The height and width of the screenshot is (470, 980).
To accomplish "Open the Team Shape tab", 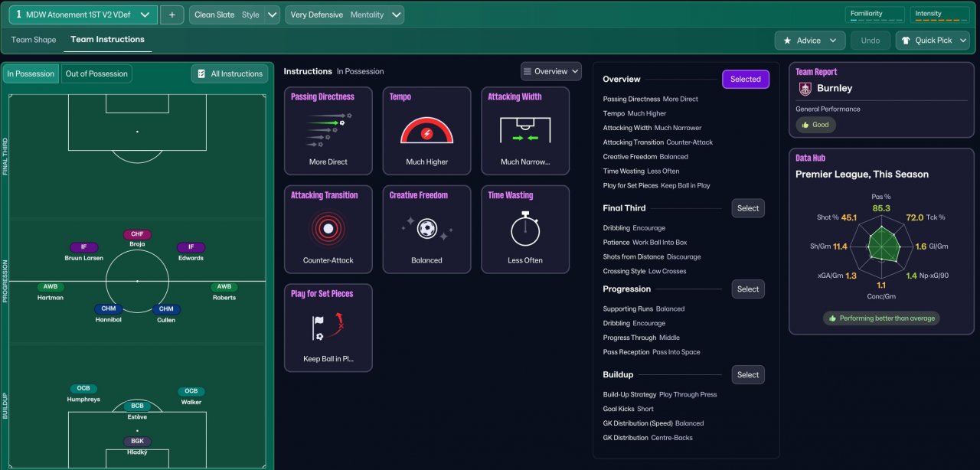I will click(34, 40).
